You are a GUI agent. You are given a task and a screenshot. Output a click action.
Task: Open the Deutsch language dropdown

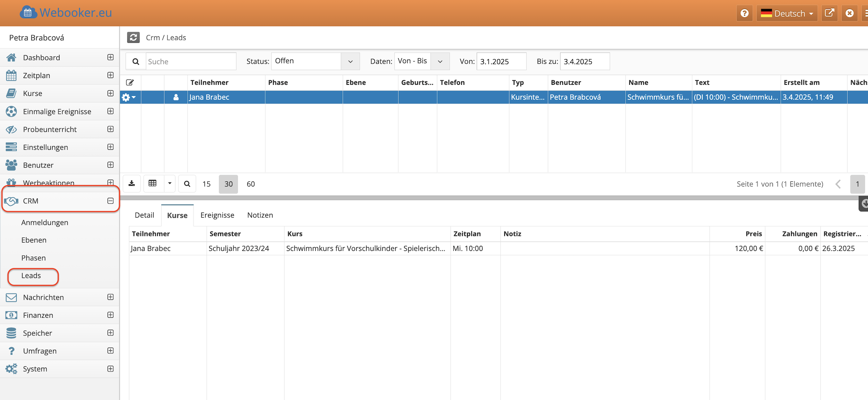(787, 13)
